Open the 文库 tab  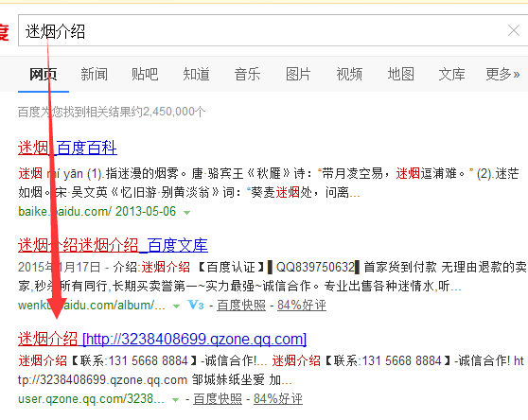pyautogui.click(x=451, y=74)
